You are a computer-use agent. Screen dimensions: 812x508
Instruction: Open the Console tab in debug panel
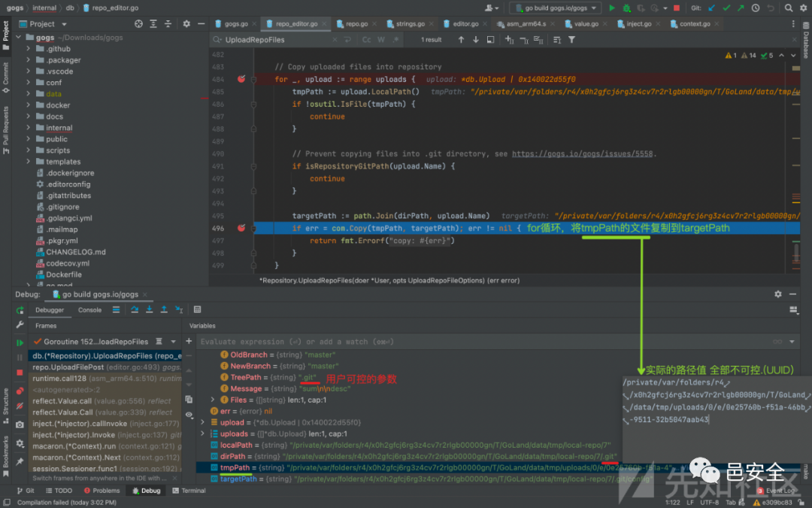click(x=89, y=309)
